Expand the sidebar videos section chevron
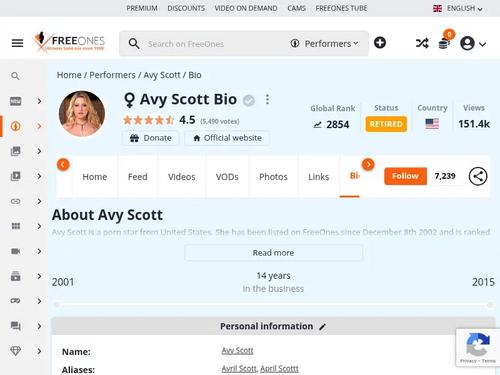Image resolution: width=500 pixels, height=375 pixels. pyautogui.click(x=39, y=176)
